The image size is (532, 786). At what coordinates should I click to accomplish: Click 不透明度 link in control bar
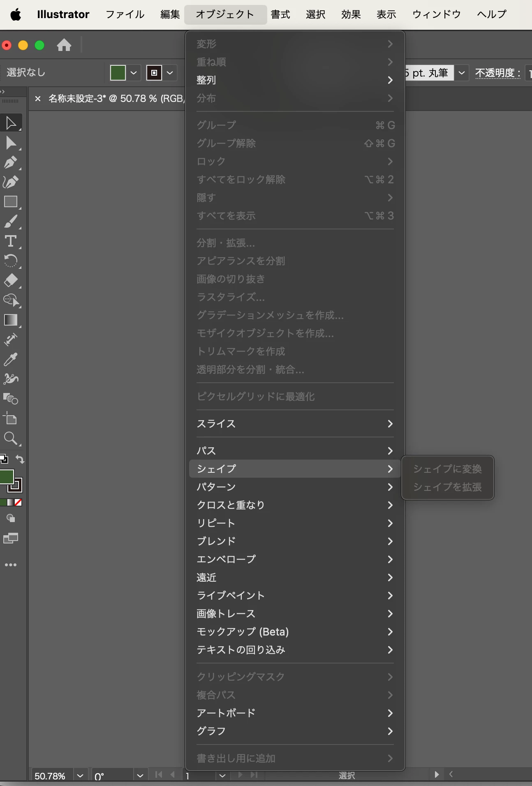tap(498, 73)
